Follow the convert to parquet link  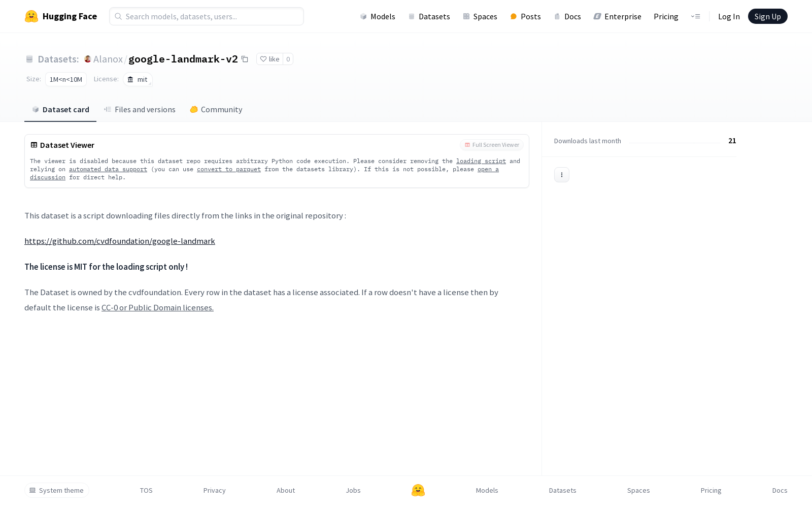click(229, 169)
